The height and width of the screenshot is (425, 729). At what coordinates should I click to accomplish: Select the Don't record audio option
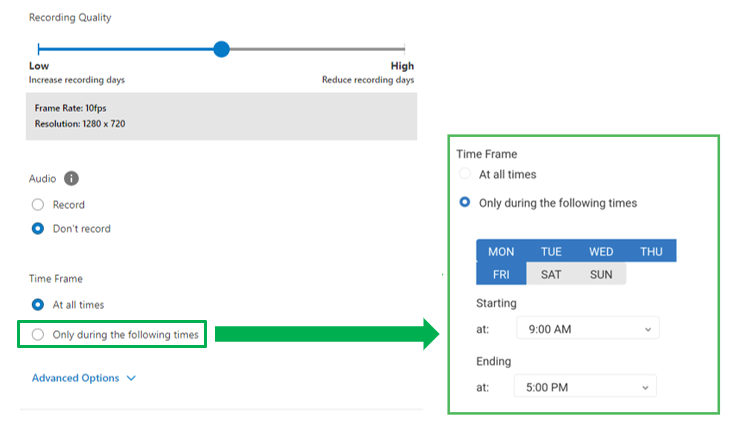coord(38,229)
